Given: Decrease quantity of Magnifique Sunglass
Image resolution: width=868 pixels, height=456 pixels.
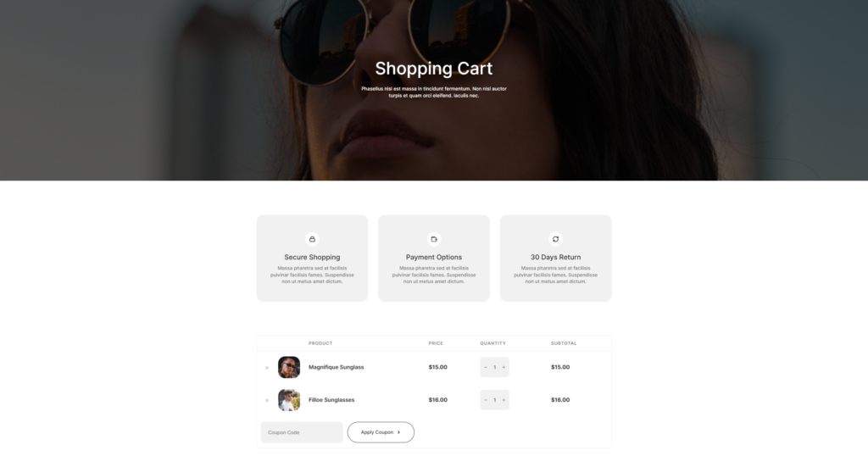Looking at the screenshot, I should (486, 368).
